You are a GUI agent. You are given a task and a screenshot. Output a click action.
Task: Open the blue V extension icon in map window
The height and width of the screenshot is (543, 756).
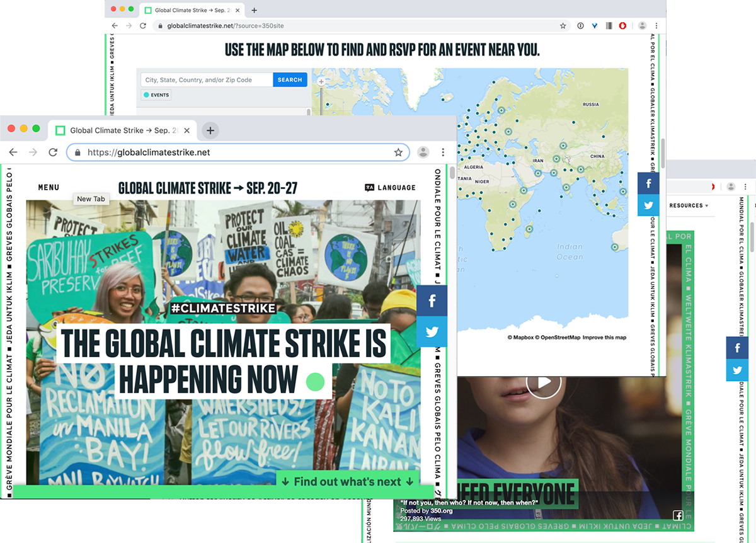coord(594,26)
